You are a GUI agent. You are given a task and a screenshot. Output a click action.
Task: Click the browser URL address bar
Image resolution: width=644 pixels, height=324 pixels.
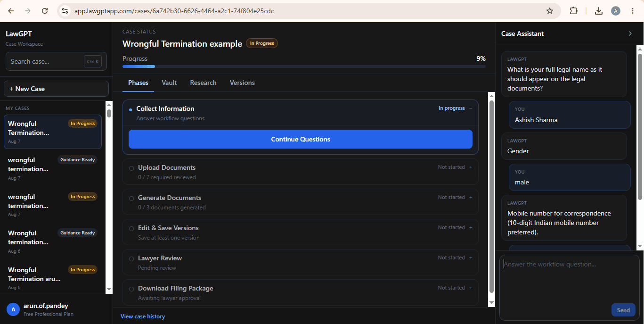pos(309,11)
